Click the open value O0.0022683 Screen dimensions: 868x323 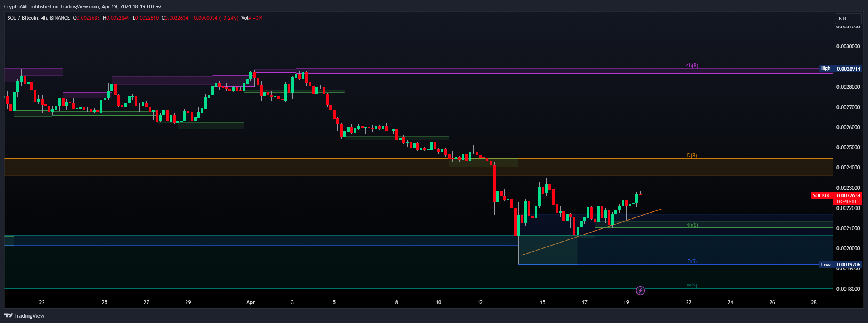point(86,18)
